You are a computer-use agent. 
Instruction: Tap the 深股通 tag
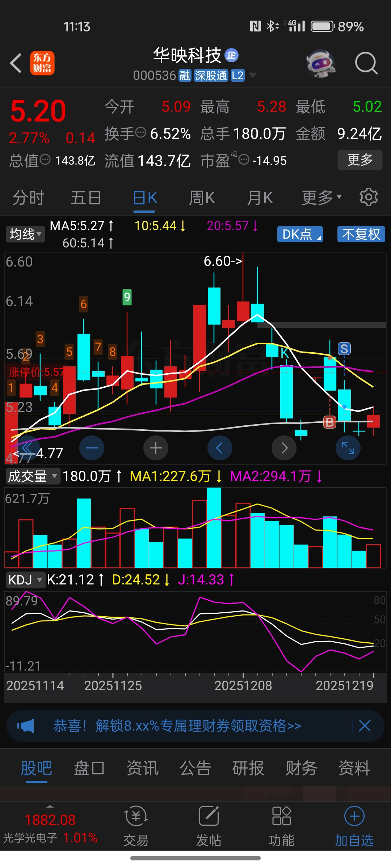click(x=211, y=76)
